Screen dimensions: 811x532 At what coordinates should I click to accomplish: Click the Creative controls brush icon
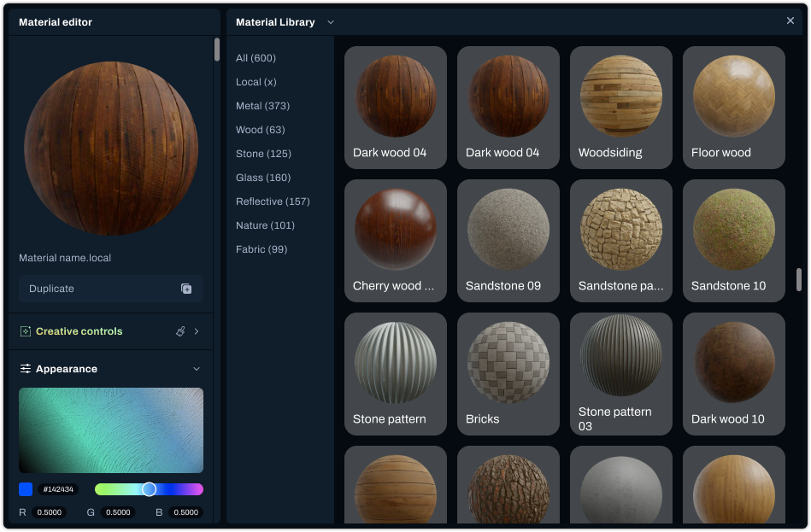click(x=180, y=331)
